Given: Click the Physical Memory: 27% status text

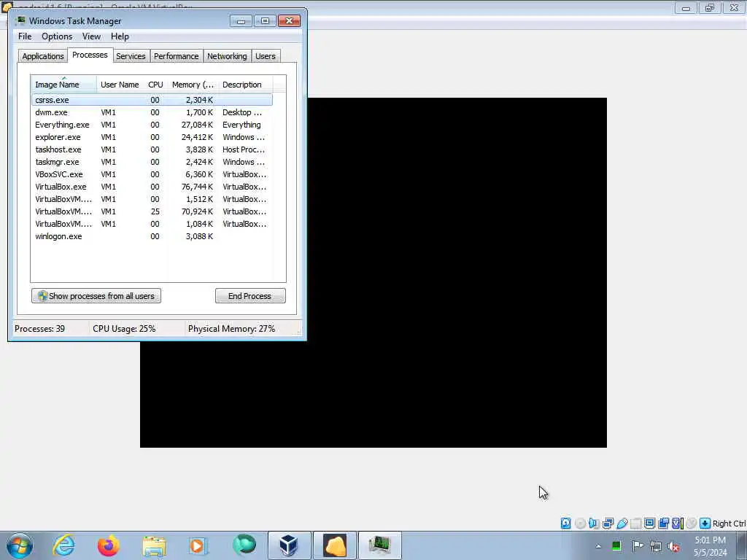Looking at the screenshot, I should [231, 329].
